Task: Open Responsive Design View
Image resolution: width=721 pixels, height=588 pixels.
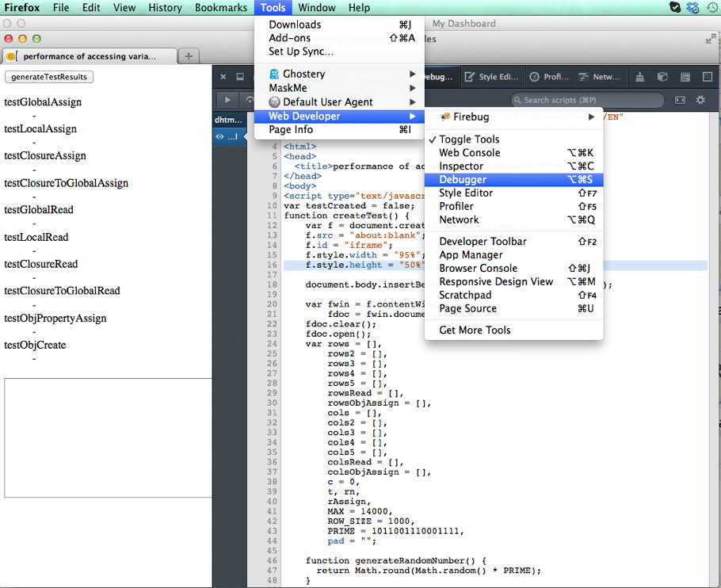Action: click(496, 282)
